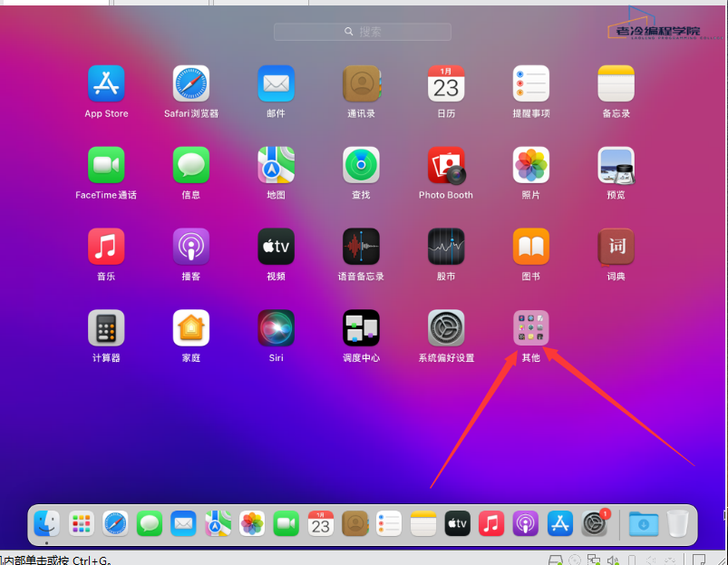
Task: Open the 预览 (Preview) app
Action: click(616, 165)
